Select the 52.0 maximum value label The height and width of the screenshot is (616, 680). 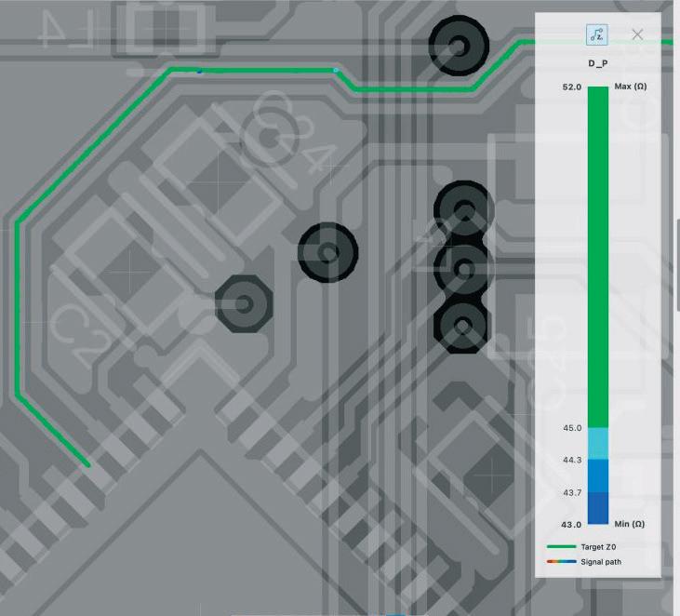[x=571, y=87]
